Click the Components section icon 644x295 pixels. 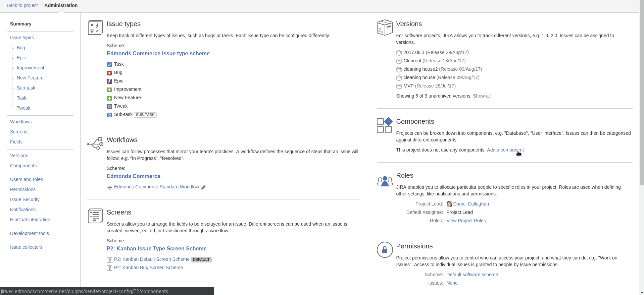click(x=385, y=125)
